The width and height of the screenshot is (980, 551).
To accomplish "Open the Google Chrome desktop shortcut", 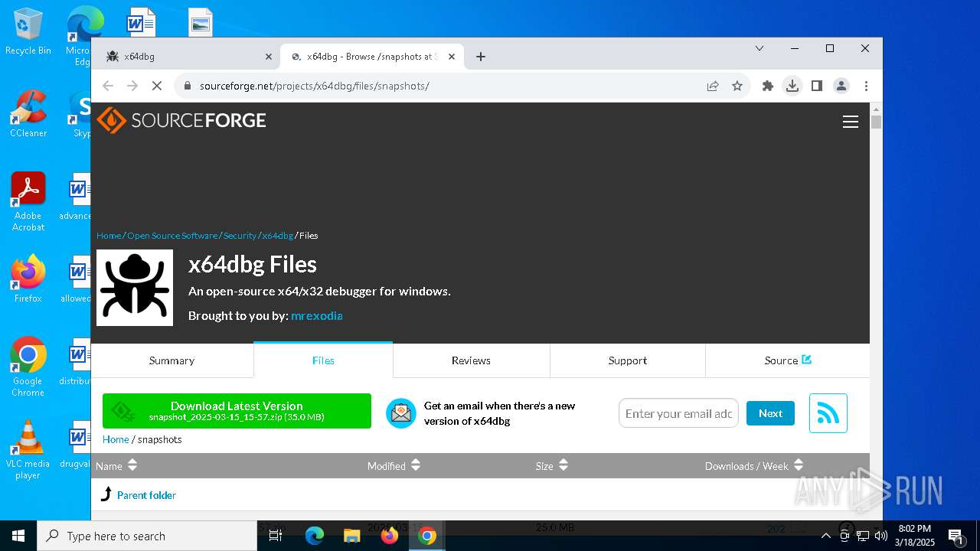I will point(28,367).
